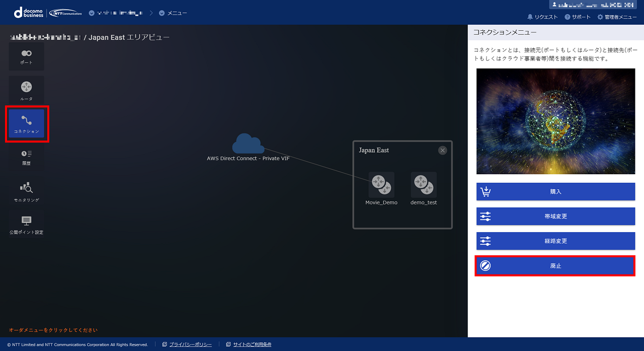This screenshot has width=644, height=351.
Task: Expand the tenant name dropdown in header
Action: 118,13
